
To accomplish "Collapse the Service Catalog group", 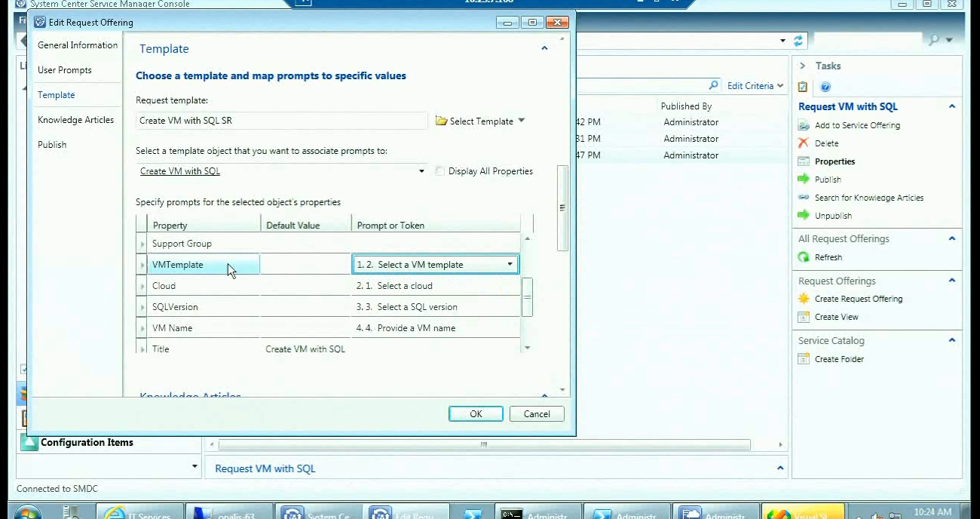I will click(952, 340).
